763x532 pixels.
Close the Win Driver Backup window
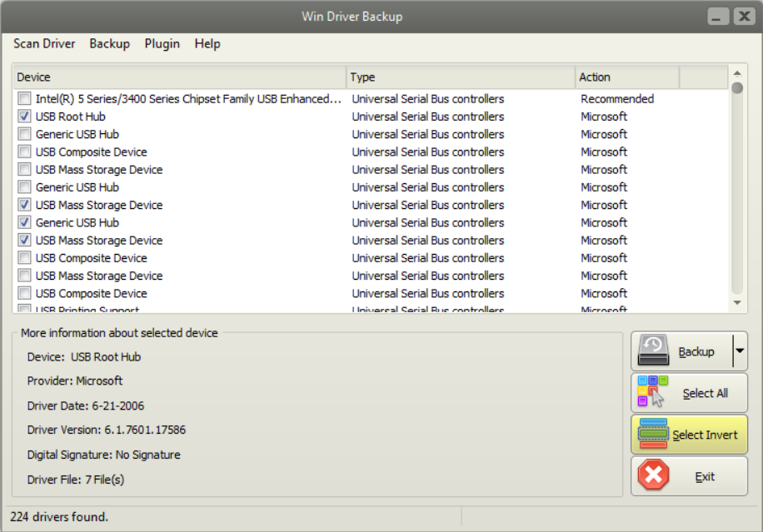[x=745, y=17]
